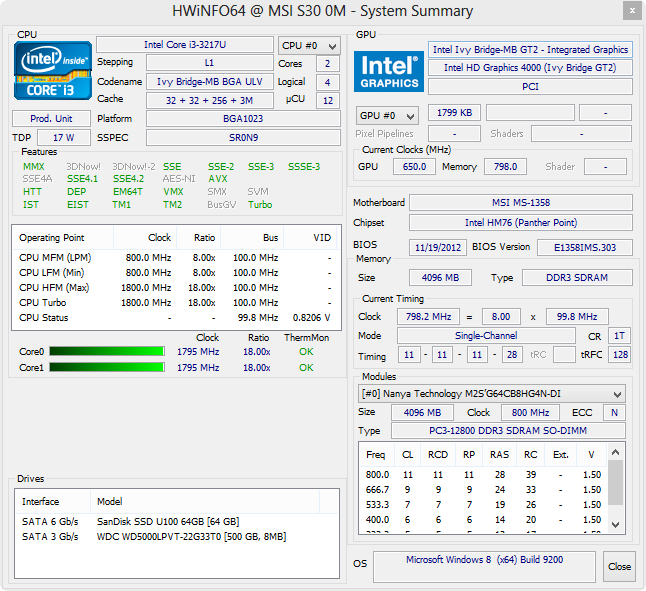Image resolution: width=646 pixels, height=591 pixels.
Task: Click the Drives Model column header
Action: pos(205,501)
